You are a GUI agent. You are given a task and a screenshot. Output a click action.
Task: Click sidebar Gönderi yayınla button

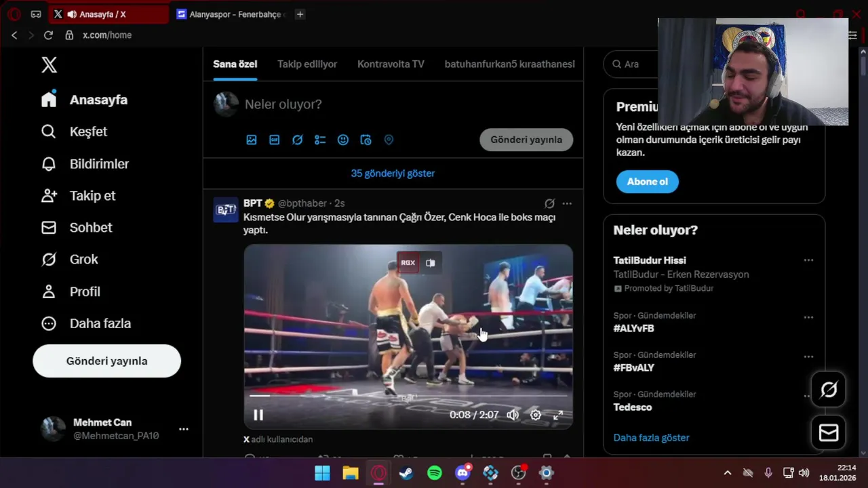[106, 361]
